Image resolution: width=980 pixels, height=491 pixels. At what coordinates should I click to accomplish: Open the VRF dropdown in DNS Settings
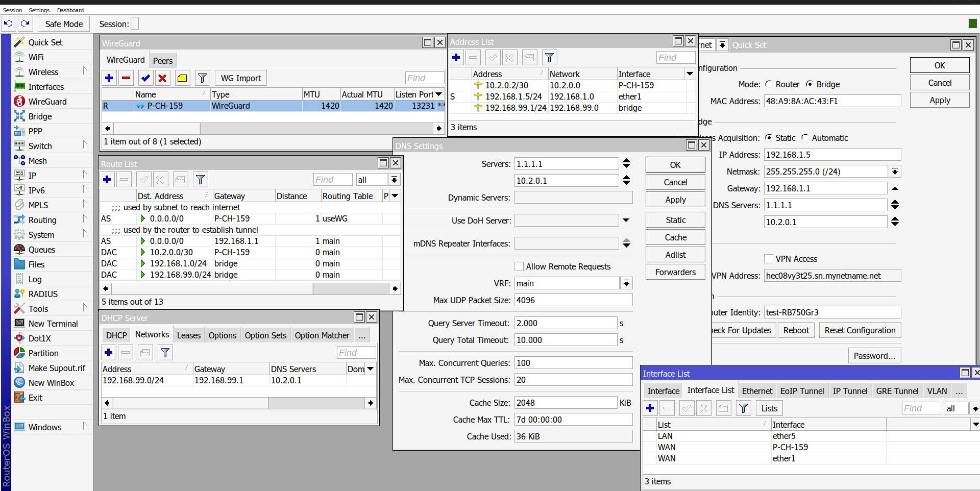(x=626, y=283)
